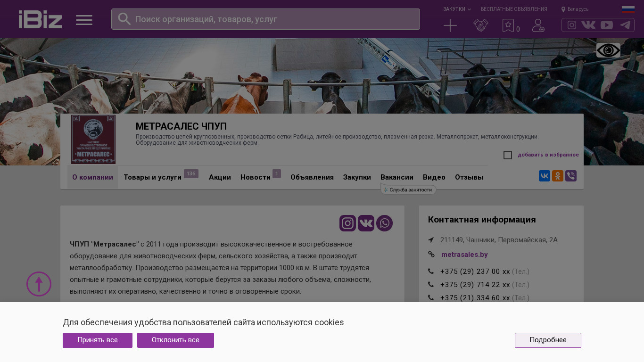Viewport: 644px width, 362px height.
Task: Open company Instagram purple icon
Action: [347, 223]
